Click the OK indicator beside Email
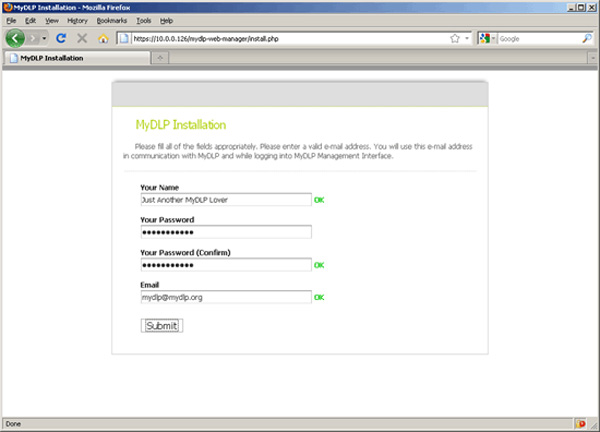The width and height of the screenshot is (600, 432). 319,297
